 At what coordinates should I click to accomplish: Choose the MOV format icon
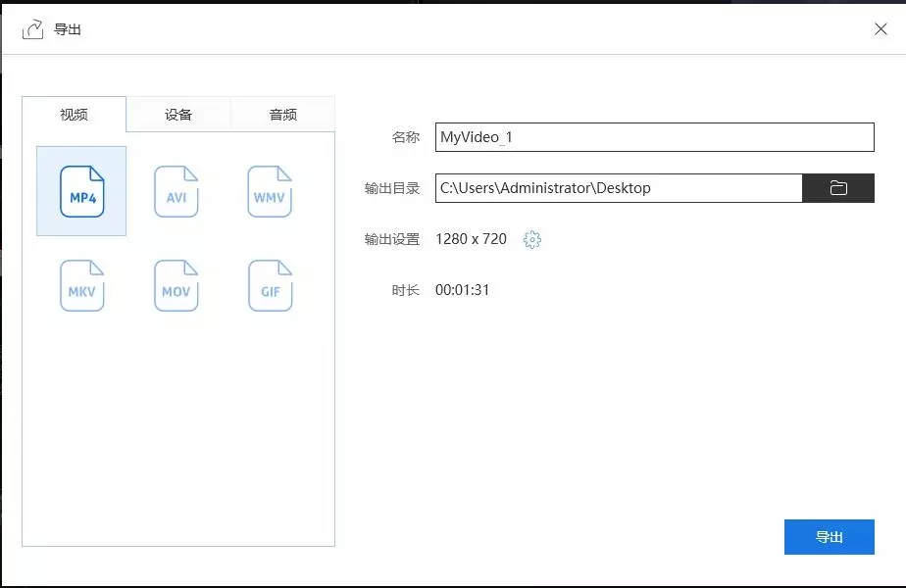176,285
